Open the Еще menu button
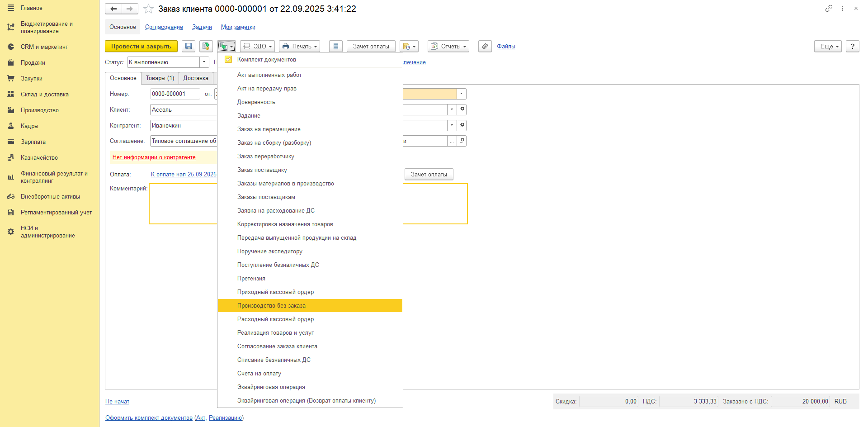 (x=827, y=46)
